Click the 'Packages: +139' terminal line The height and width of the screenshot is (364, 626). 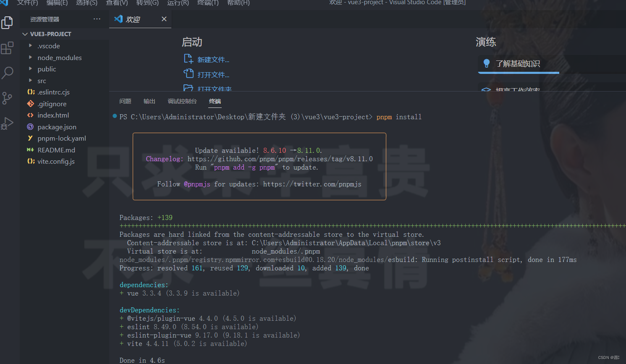click(x=146, y=217)
